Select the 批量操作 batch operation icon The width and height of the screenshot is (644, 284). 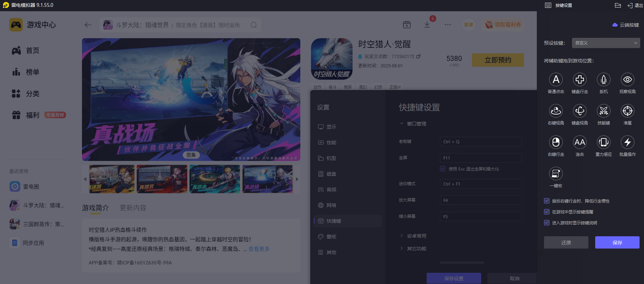point(627,142)
